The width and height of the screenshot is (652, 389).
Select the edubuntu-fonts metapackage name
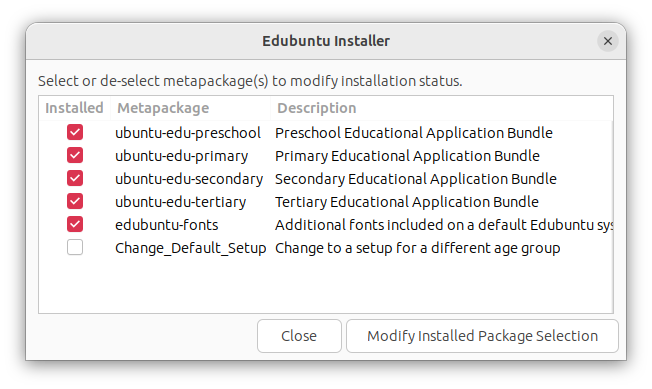click(x=167, y=225)
